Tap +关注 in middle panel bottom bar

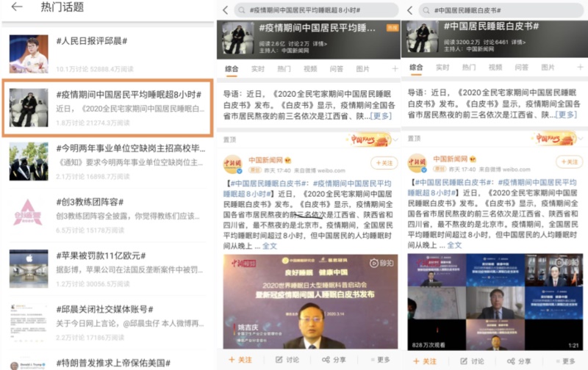240,360
